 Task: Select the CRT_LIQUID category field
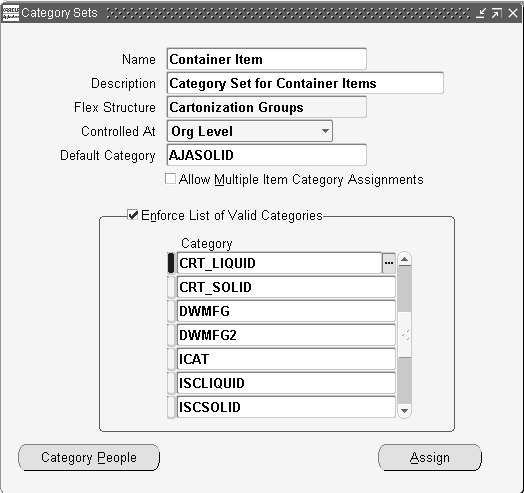pyautogui.click(x=279, y=263)
